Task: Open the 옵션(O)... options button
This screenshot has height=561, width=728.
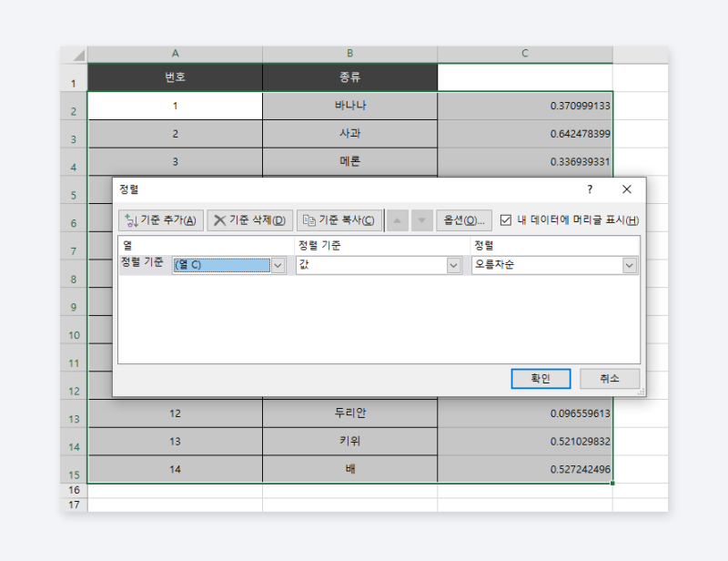Action: point(464,220)
